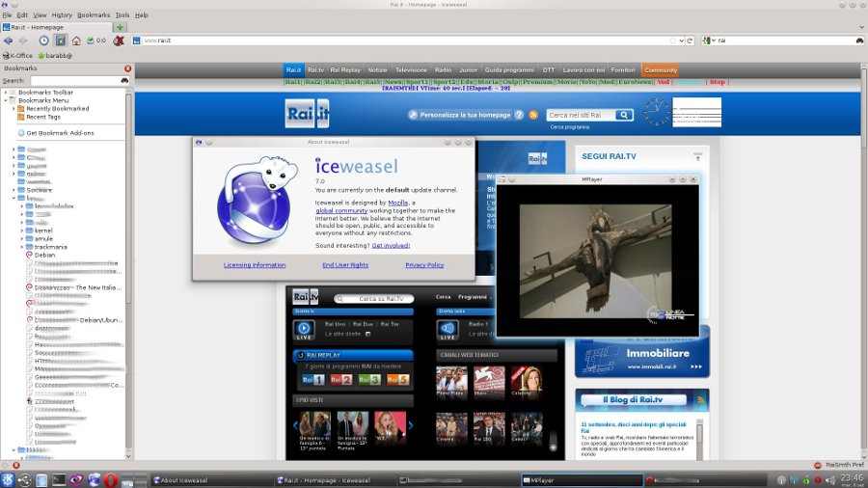Screen dimensions: 868x488
Task: Open the History clock toolbar icon
Action: pos(43,41)
